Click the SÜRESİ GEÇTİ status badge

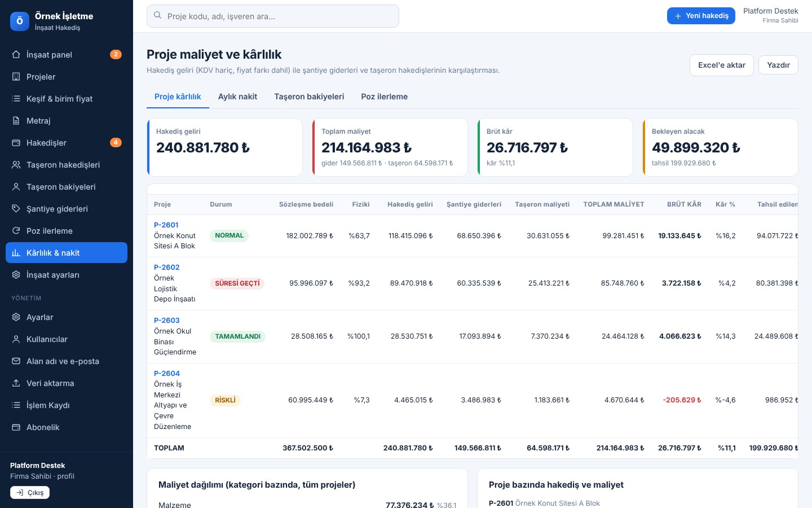(237, 283)
